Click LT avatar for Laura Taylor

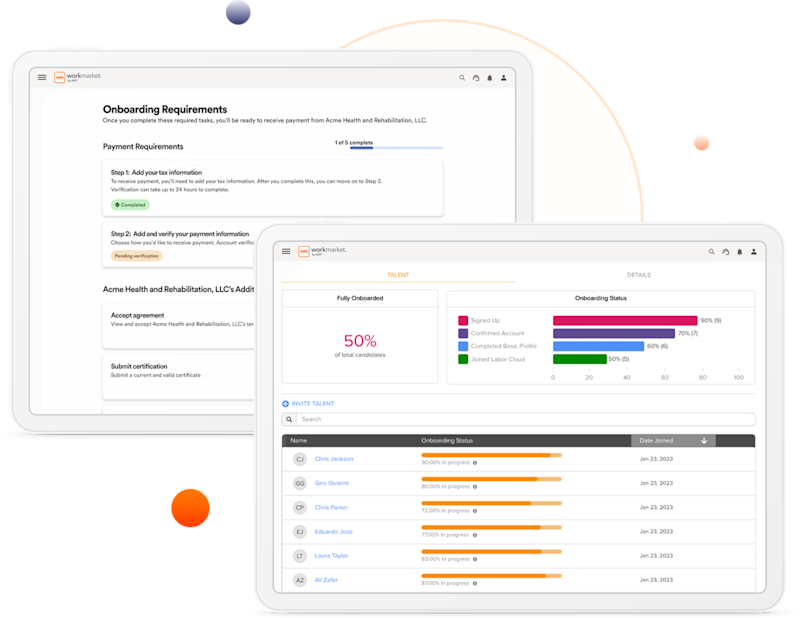299,556
